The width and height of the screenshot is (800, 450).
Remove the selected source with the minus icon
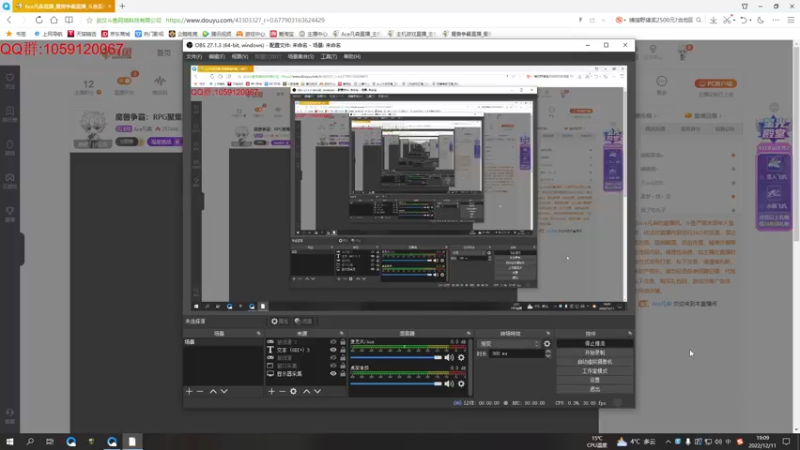coord(282,391)
